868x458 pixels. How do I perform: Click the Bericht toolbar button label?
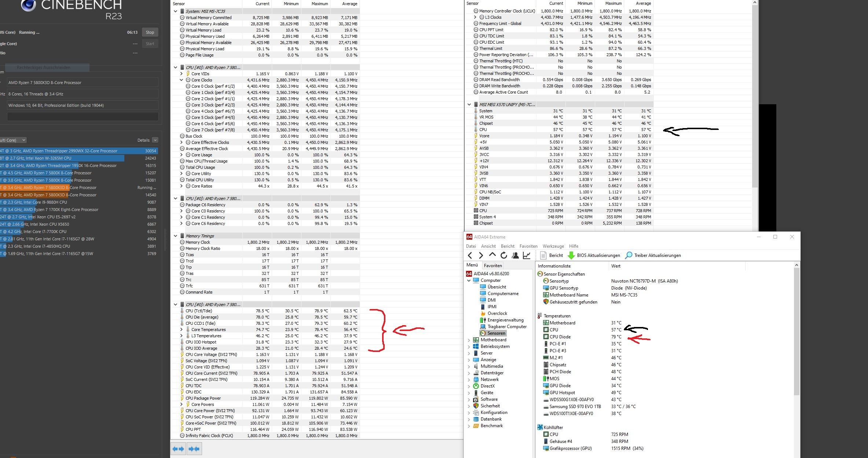pyautogui.click(x=556, y=255)
